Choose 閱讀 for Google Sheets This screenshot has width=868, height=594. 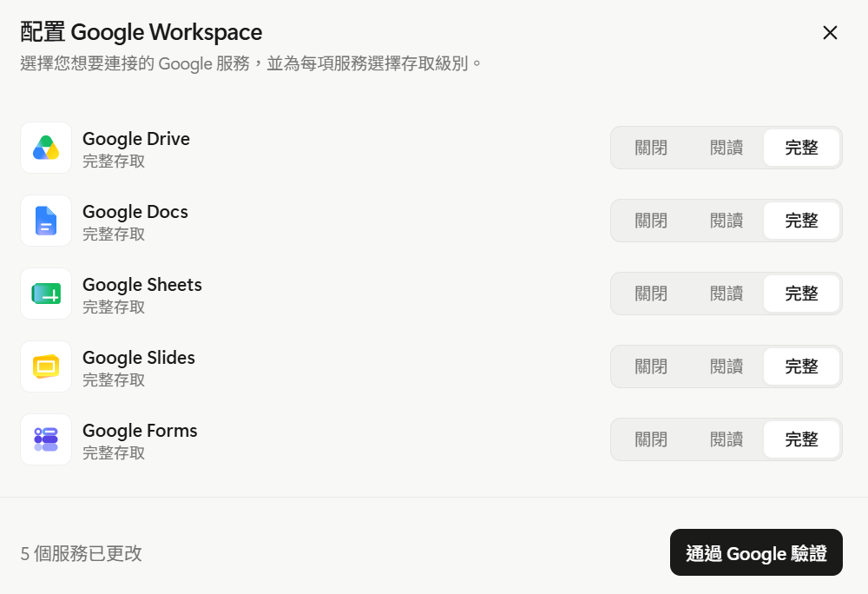click(x=727, y=294)
